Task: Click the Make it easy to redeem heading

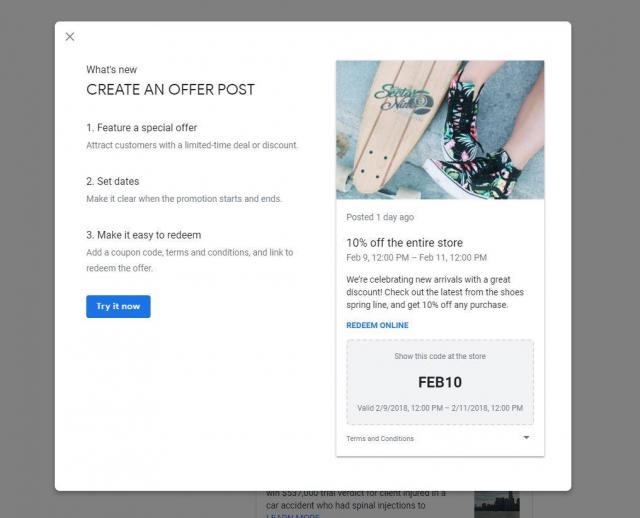Action: point(144,235)
